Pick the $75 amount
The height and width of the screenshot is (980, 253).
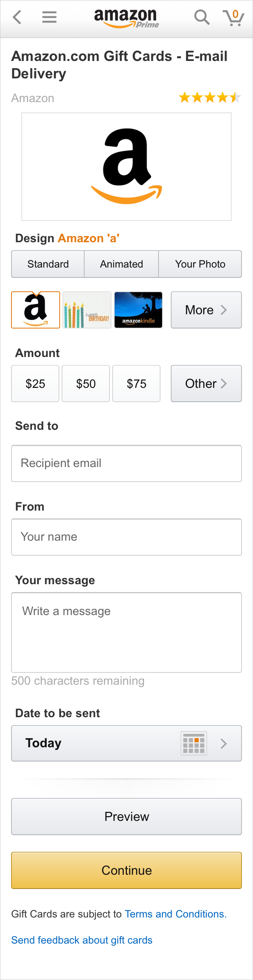click(x=136, y=384)
